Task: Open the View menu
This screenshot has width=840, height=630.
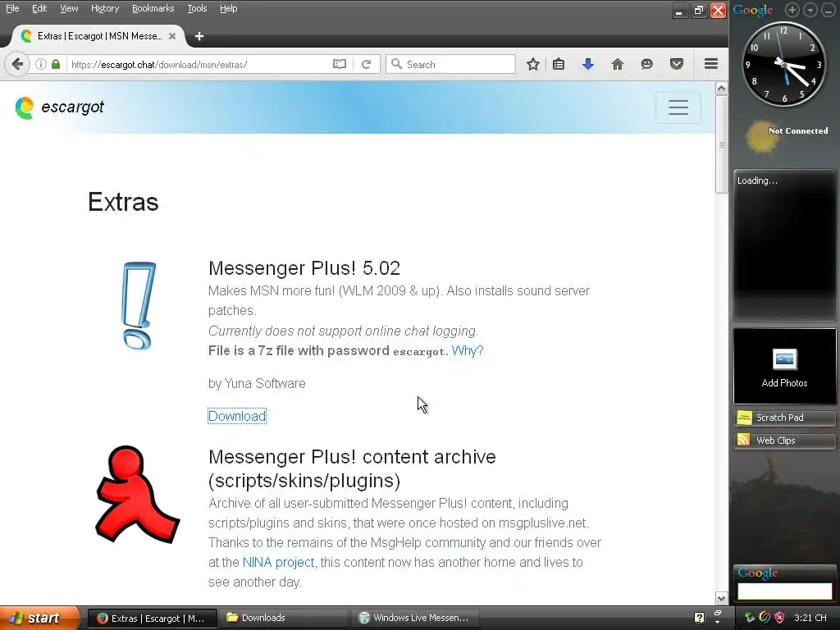Action: point(69,8)
